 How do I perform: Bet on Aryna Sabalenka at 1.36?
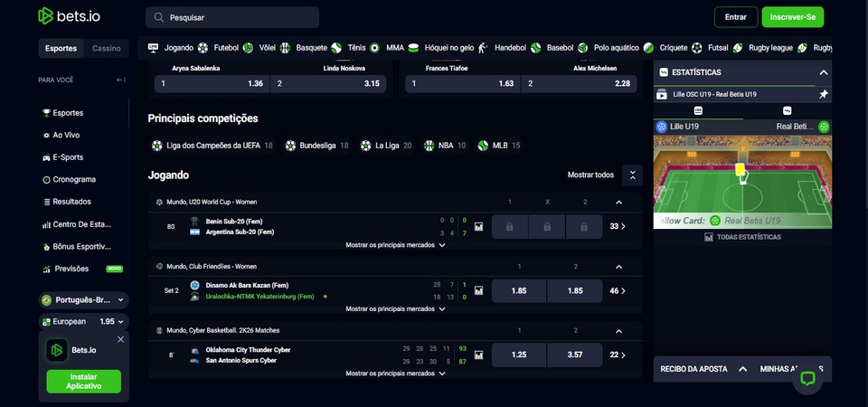[x=212, y=83]
